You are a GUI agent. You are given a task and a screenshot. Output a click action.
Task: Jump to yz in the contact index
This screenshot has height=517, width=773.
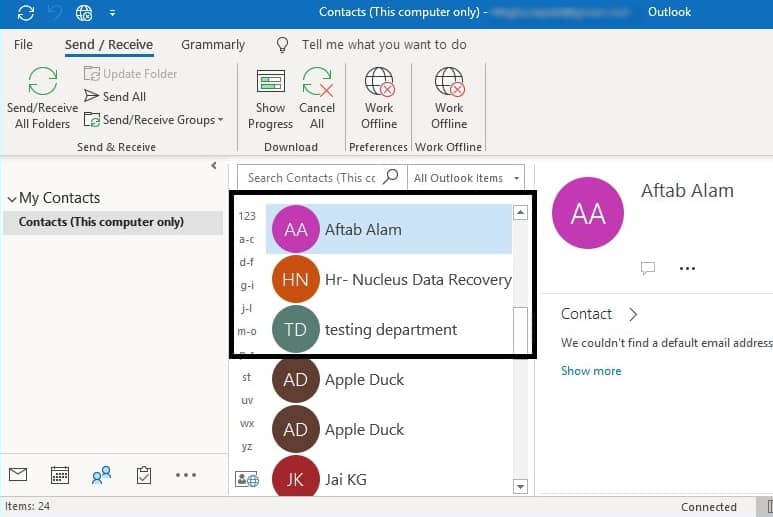coord(247,447)
